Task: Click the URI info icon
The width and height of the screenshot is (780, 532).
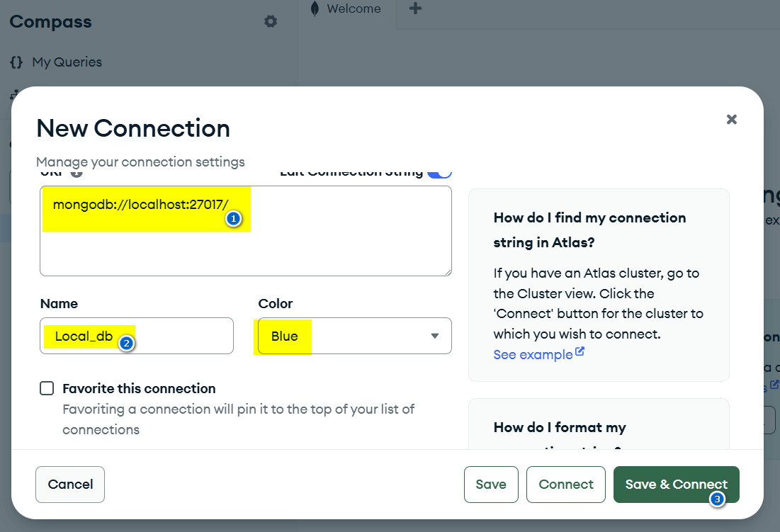Action: tap(77, 172)
